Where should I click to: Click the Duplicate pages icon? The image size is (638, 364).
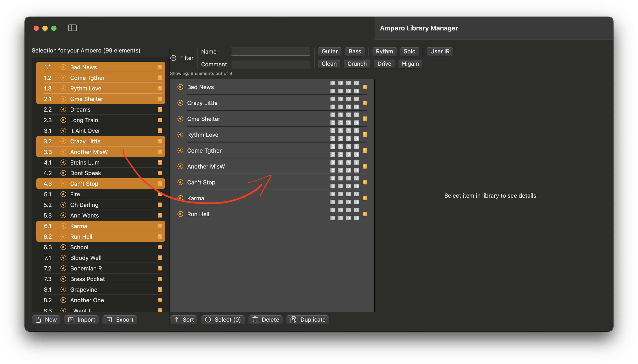point(293,319)
